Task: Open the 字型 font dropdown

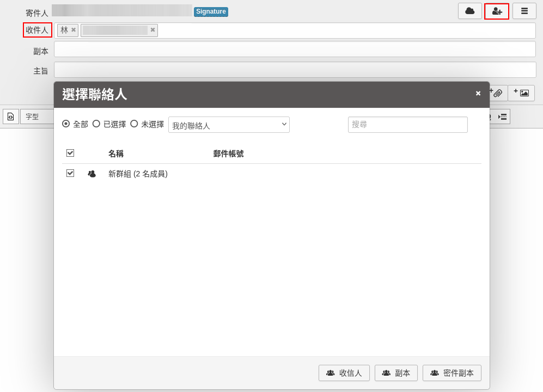Action: tap(36, 117)
